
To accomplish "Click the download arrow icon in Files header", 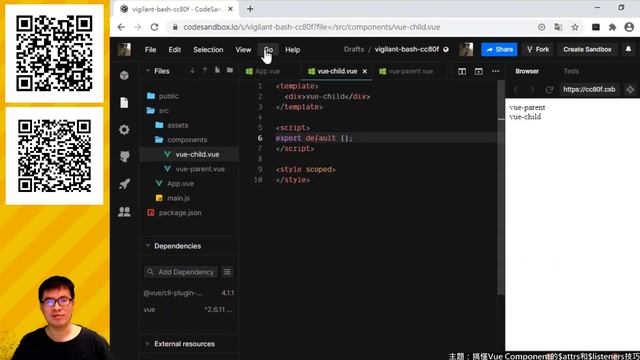I will pyautogui.click(x=192, y=71).
